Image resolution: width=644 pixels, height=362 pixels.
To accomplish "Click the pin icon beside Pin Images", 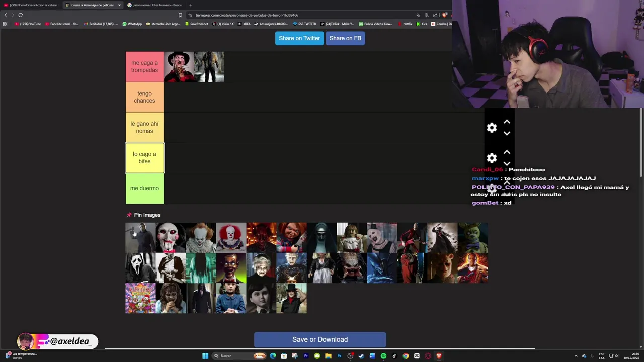I will pyautogui.click(x=129, y=215).
